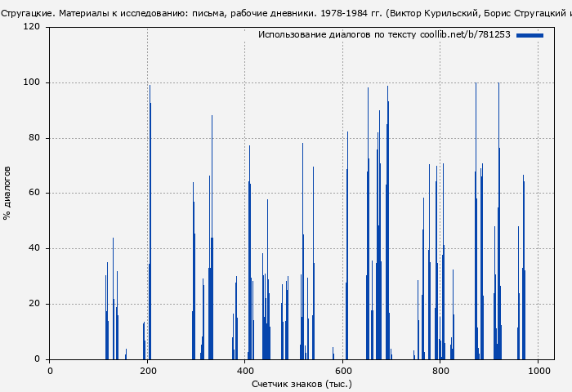This screenshot has width=572, height=392.
Task: Click the y-axis tick label 100
Action: [x=32, y=82]
